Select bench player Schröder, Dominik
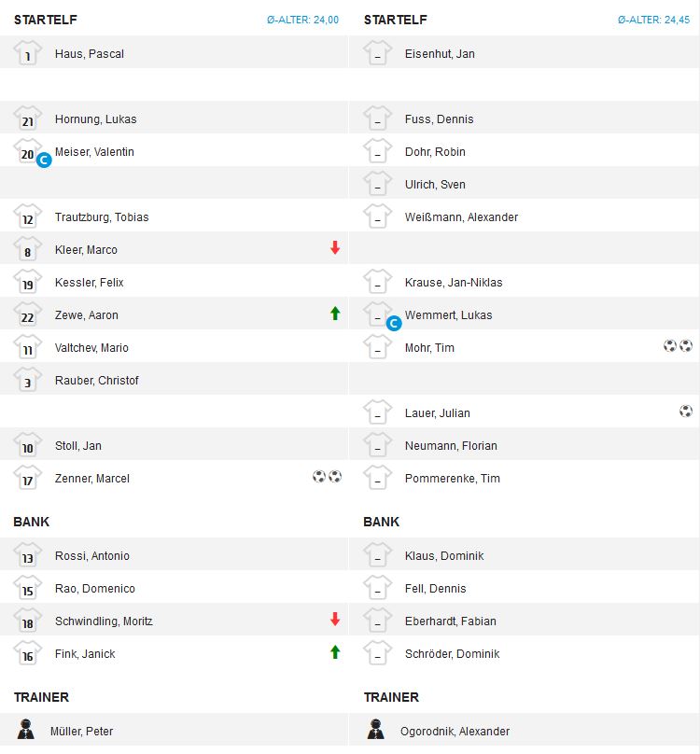This screenshot has height=754, width=700. pos(452,654)
